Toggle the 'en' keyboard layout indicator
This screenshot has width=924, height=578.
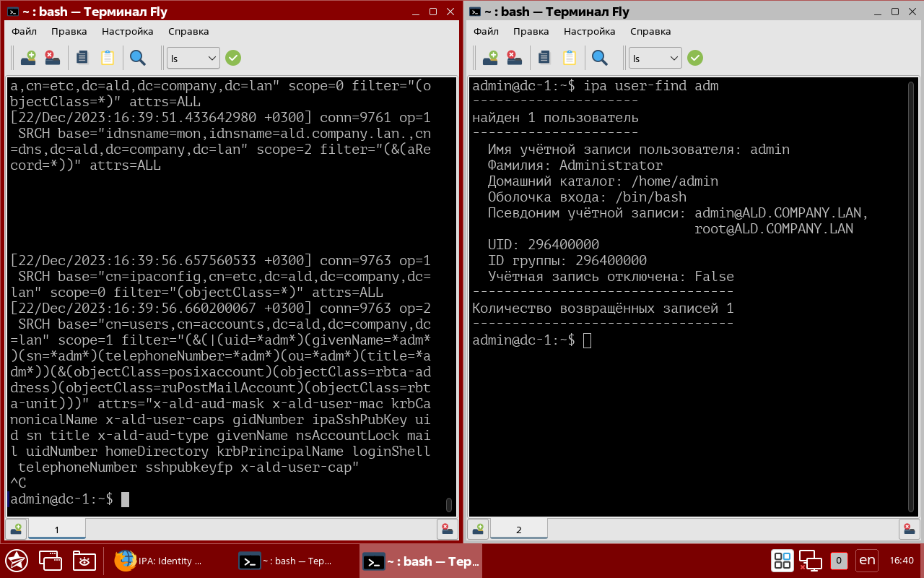867,561
